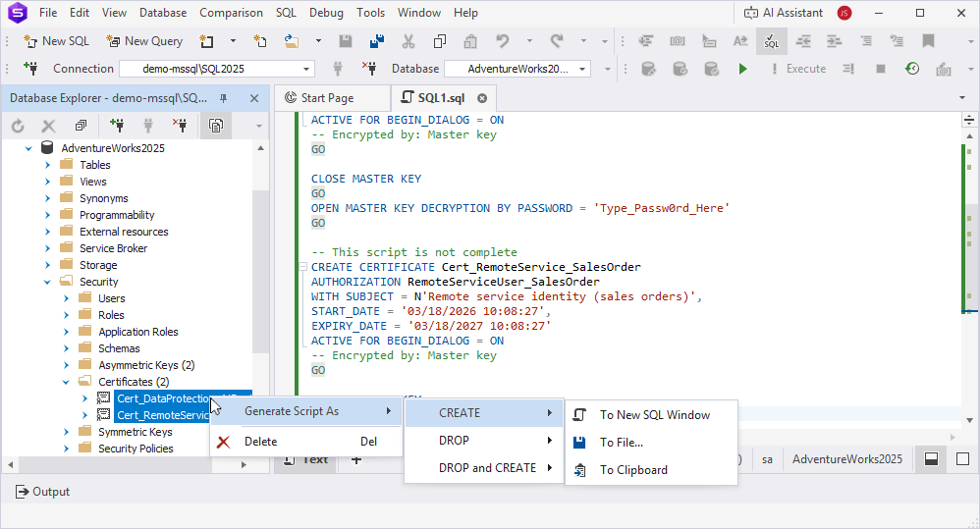This screenshot has width=980, height=529.
Task: Click the Save icon in toolbar
Action: tap(345, 41)
